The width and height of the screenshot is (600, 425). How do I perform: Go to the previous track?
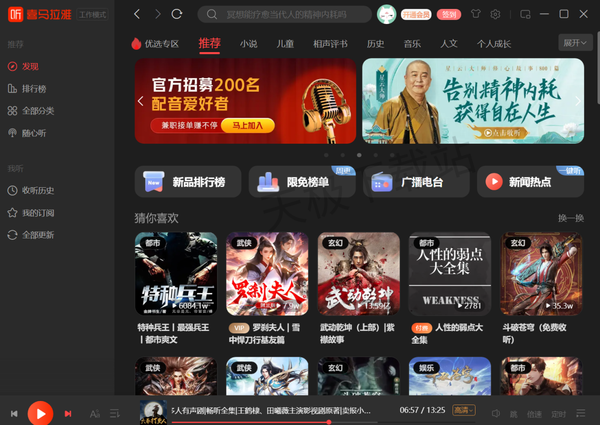pyautogui.click(x=14, y=413)
